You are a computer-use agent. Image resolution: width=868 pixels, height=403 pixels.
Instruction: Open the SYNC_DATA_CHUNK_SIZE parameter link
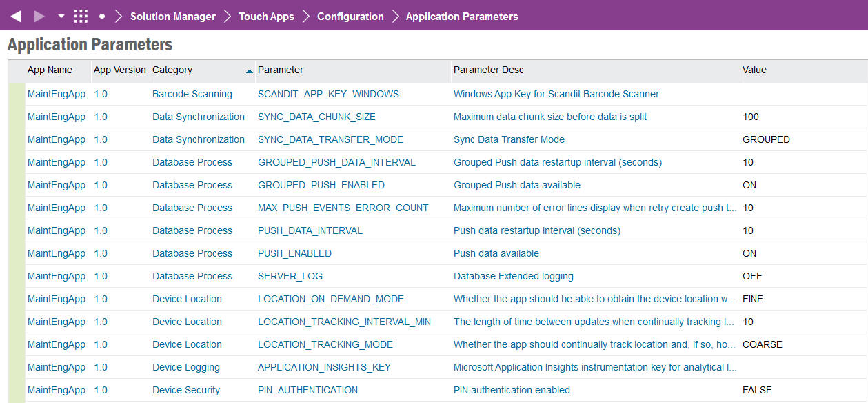(316, 117)
